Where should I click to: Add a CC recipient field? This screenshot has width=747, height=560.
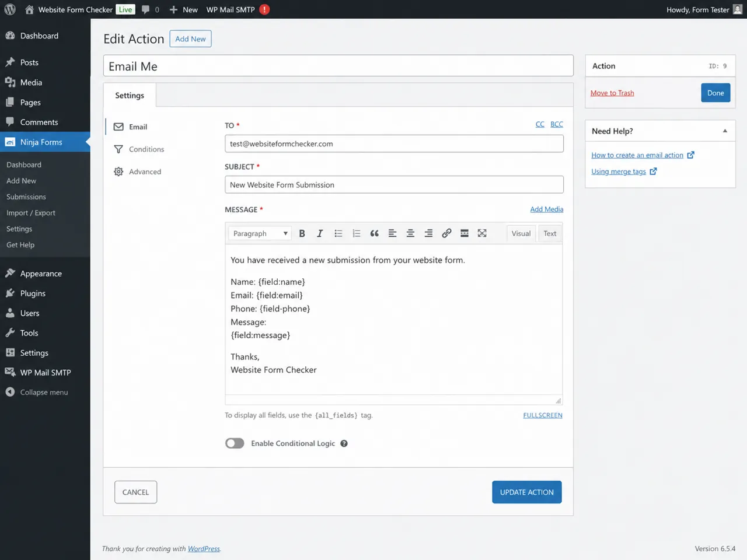tap(540, 124)
